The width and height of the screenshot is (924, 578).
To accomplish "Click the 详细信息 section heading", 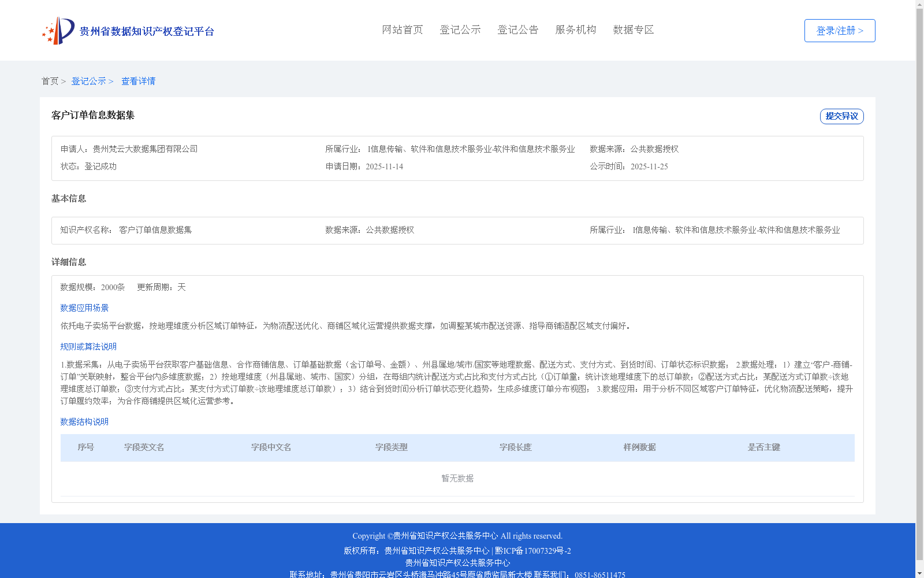I will pyautogui.click(x=69, y=262).
